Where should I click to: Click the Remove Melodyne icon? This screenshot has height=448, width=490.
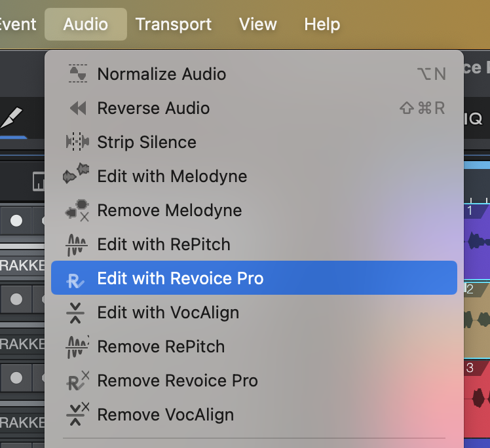click(x=77, y=210)
